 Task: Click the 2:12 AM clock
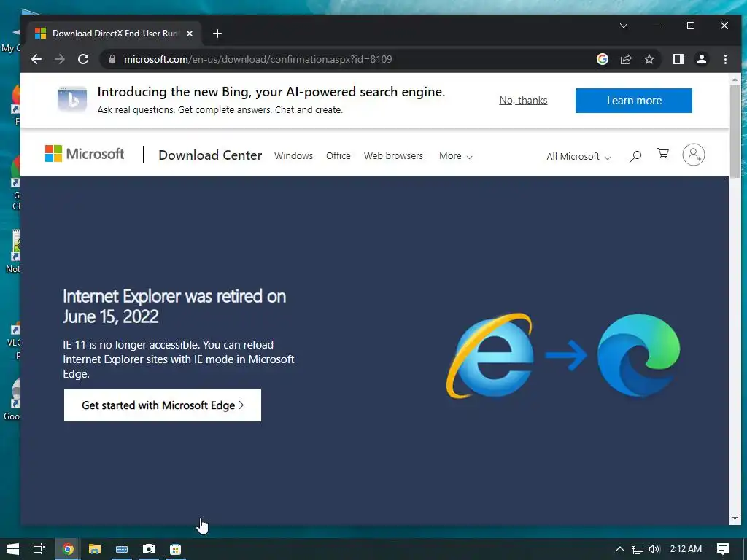tap(686, 549)
